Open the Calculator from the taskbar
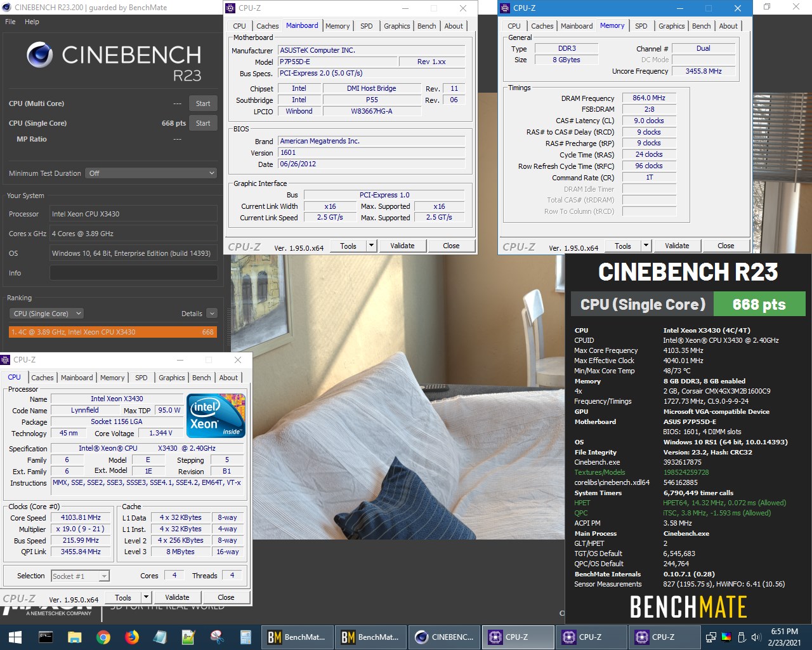 [246, 637]
